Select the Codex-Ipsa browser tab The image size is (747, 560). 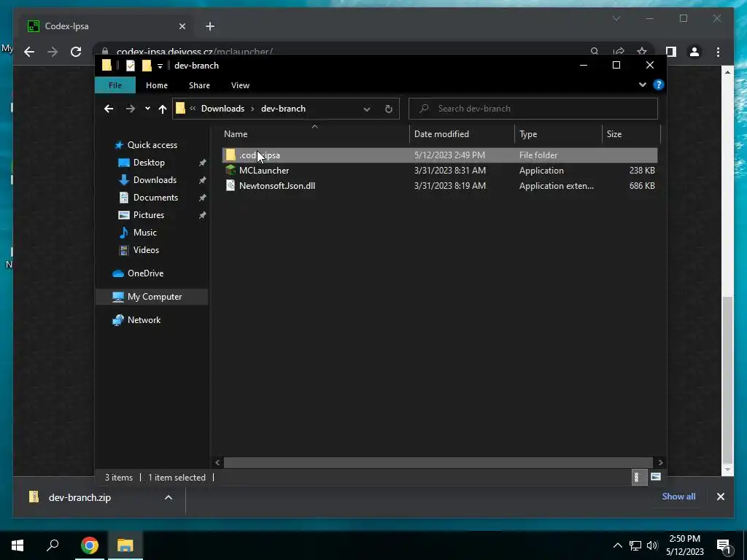107,26
